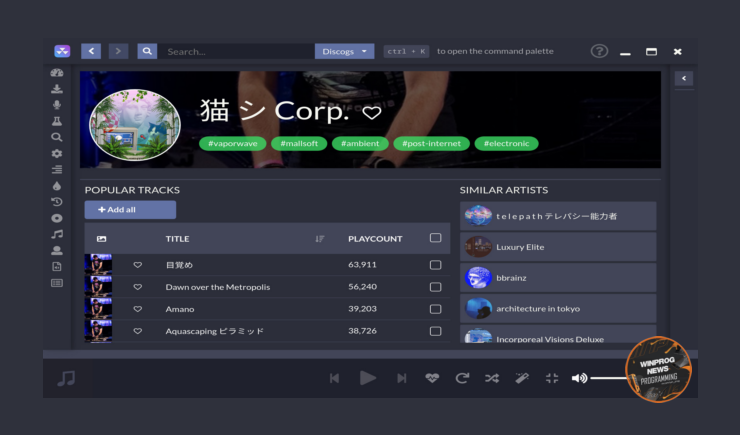This screenshot has width=740, height=435.
Task: Open Settings via the sidebar gear icon
Action: click(x=57, y=153)
